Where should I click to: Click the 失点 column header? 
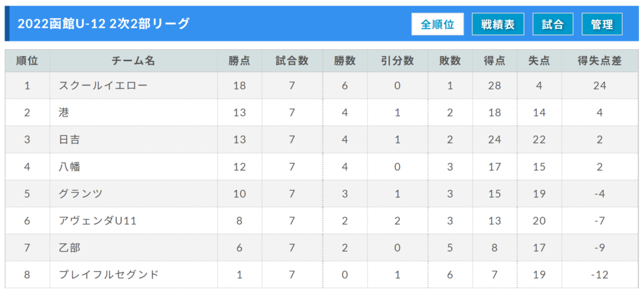click(539, 61)
